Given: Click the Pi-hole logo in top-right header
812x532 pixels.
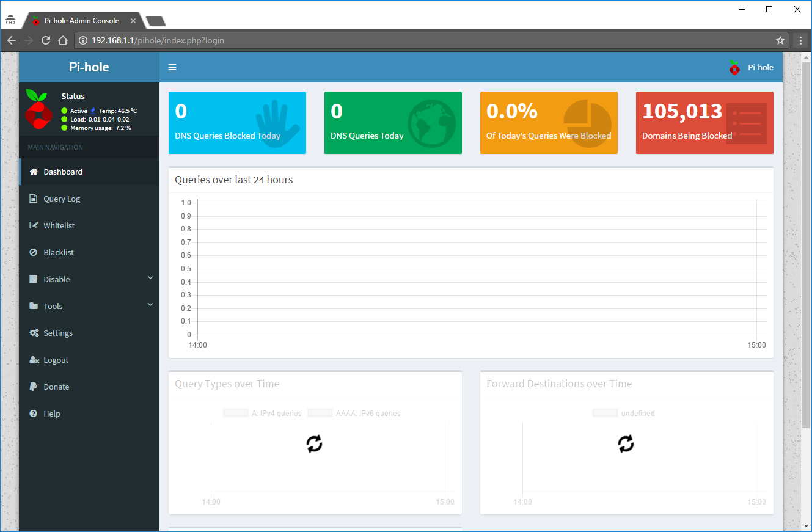Looking at the screenshot, I should click(x=735, y=67).
